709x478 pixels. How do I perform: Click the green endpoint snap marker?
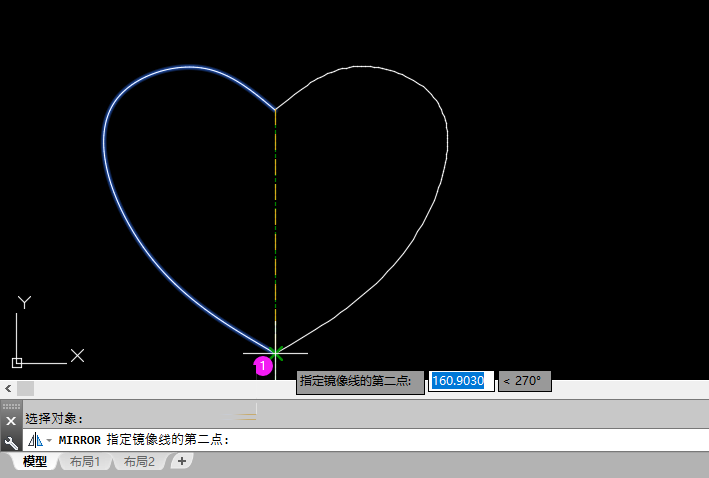tap(275, 352)
